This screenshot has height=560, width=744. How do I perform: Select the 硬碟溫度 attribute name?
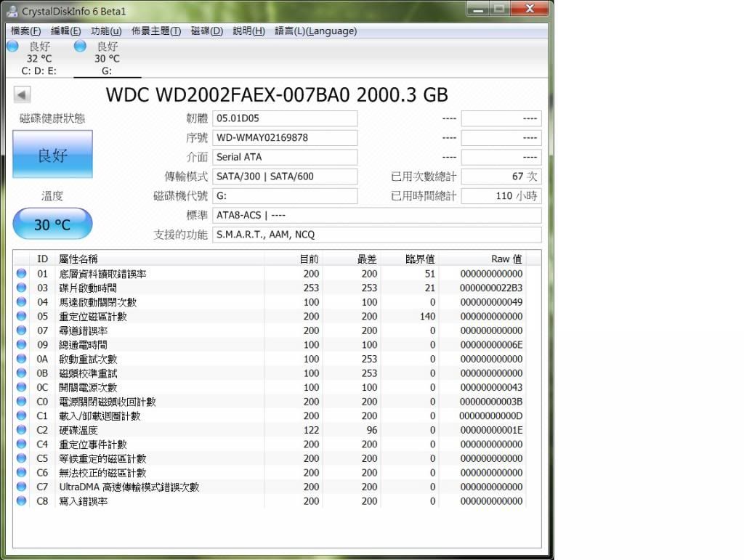pos(78,431)
